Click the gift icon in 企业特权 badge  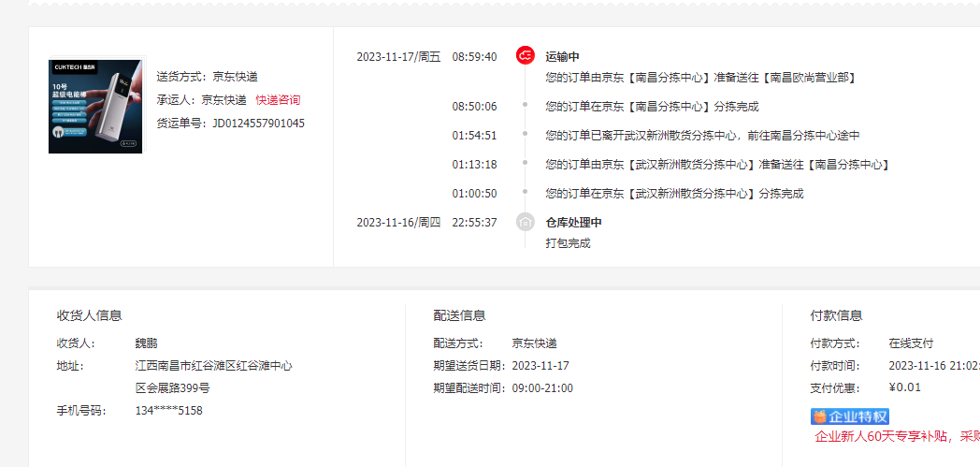821,416
